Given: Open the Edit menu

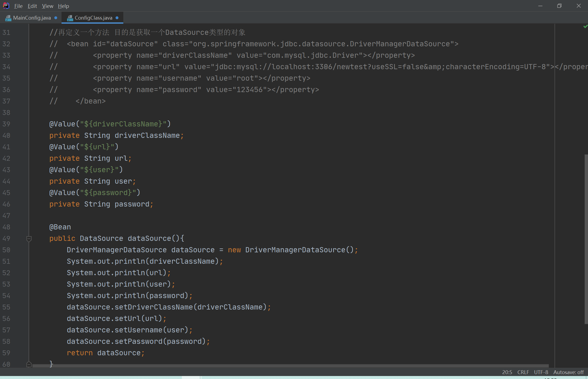Looking at the screenshot, I should click(x=32, y=6).
